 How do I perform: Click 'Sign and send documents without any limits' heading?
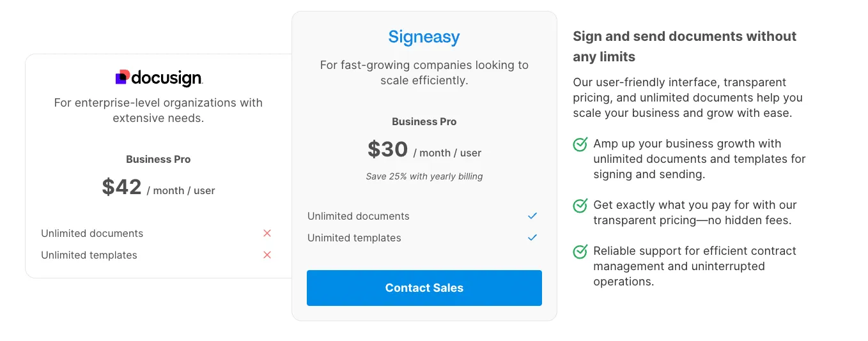click(x=685, y=46)
